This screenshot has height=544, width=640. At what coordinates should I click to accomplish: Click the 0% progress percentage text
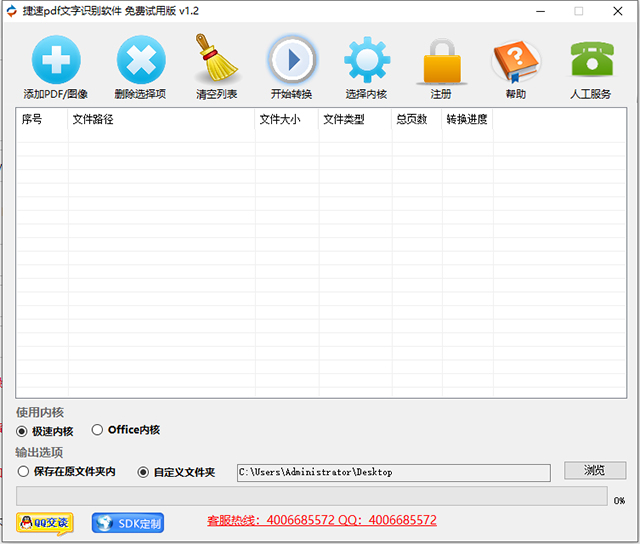pos(619,500)
